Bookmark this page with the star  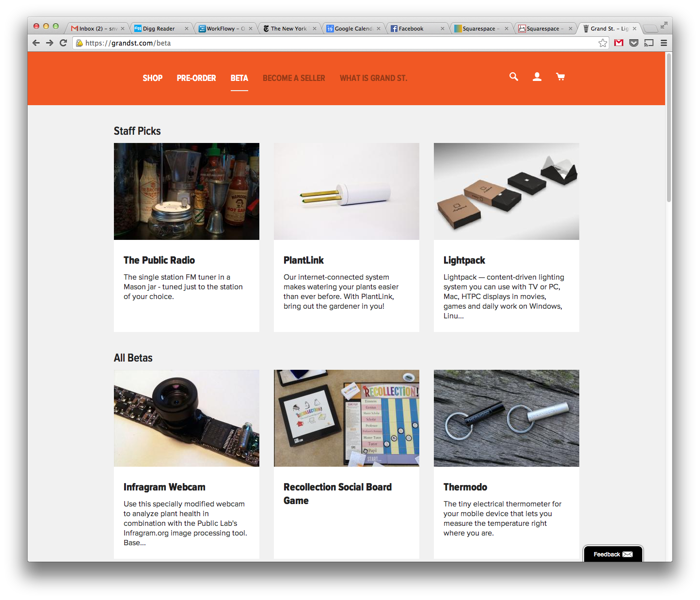603,43
